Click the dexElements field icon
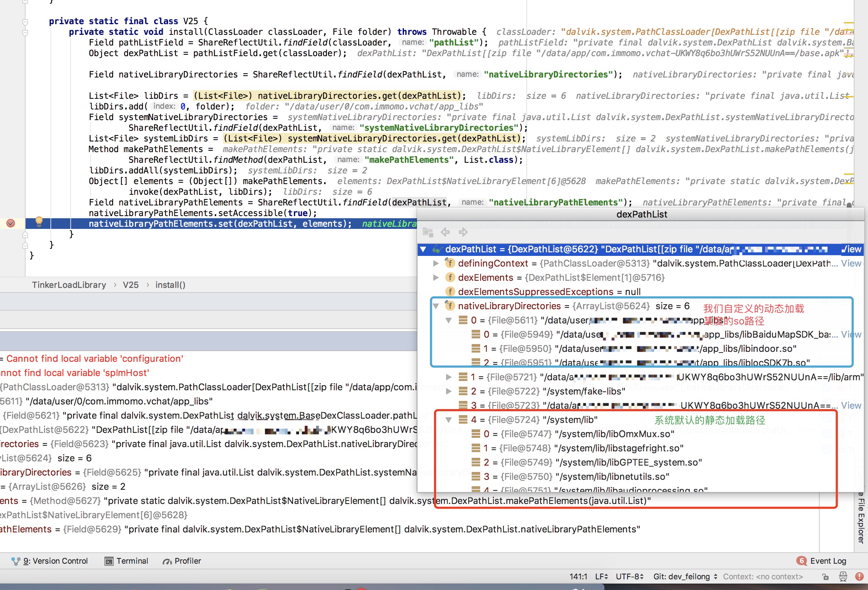The image size is (868, 590). [450, 277]
